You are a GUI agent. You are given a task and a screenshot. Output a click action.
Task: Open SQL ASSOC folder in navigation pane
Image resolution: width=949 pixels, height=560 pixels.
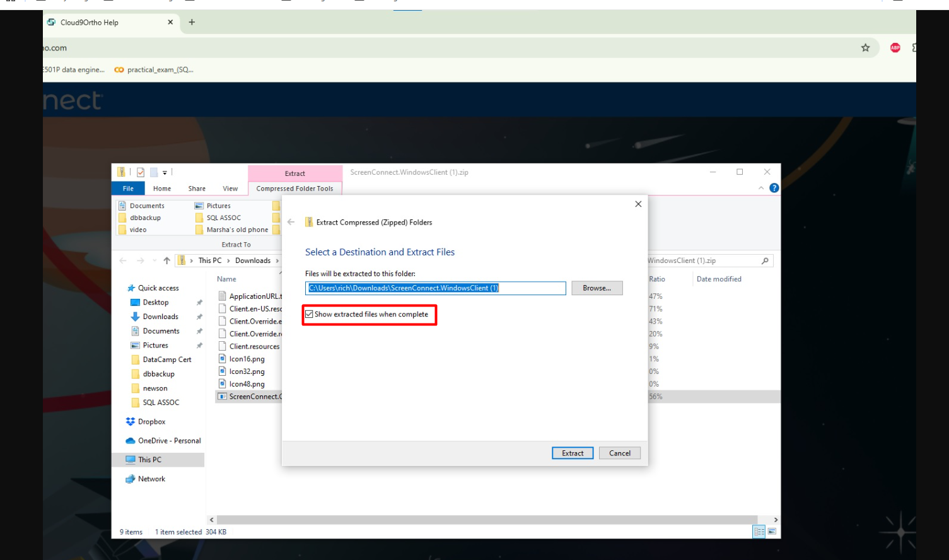pyautogui.click(x=161, y=402)
